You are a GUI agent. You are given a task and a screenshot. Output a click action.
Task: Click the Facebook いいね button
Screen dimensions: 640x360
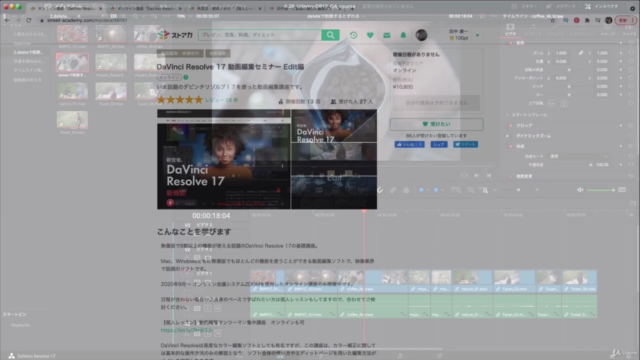click(x=409, y=144)
